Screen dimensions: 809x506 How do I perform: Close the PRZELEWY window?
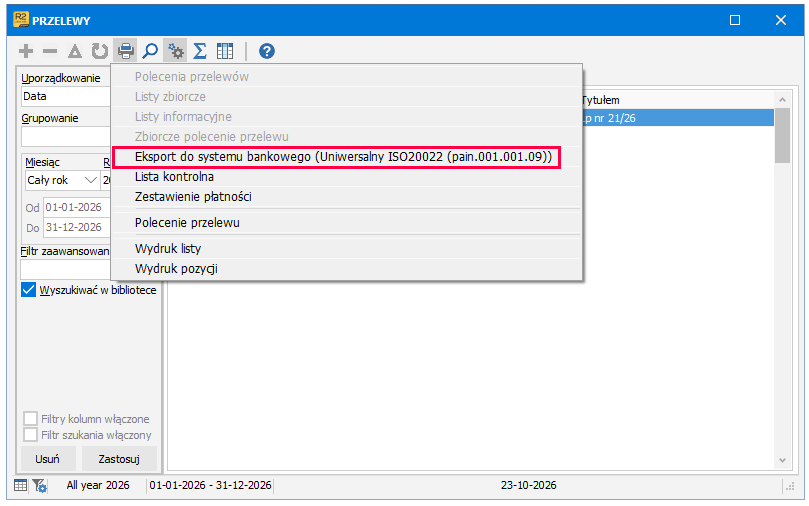[x=781, y=20]
